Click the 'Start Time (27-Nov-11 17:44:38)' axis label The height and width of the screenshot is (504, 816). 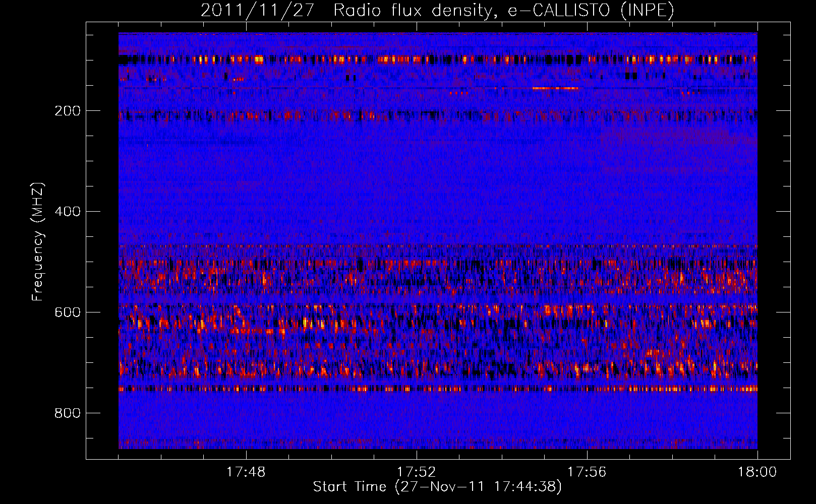pyautogui.click(x=437, y=487)
